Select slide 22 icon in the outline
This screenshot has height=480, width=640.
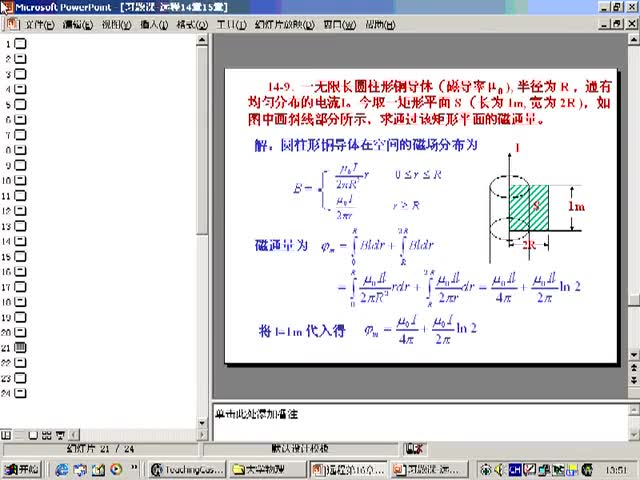tap(20, 363)
